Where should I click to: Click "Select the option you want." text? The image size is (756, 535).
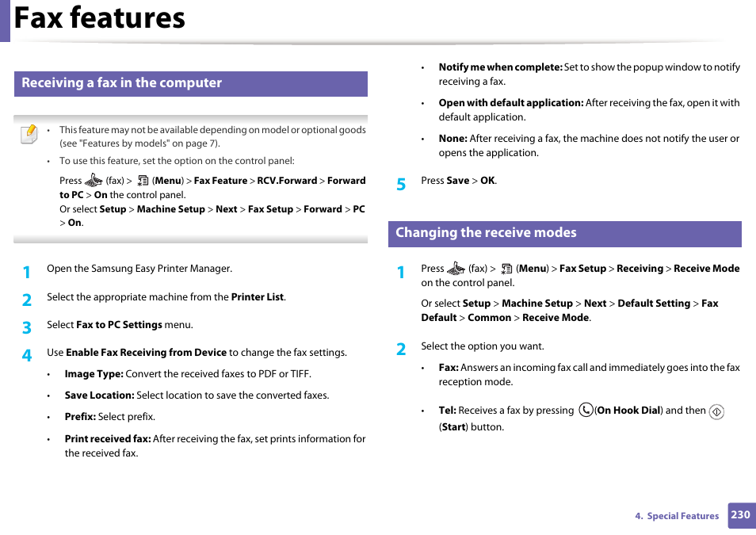483,346
